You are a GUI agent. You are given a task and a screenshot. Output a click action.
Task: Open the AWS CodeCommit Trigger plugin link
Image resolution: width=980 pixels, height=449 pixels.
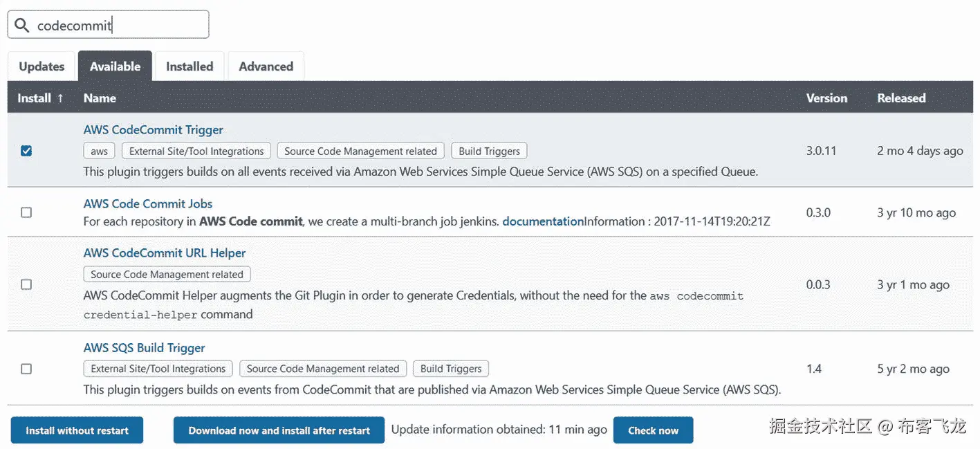coord(153,130)
